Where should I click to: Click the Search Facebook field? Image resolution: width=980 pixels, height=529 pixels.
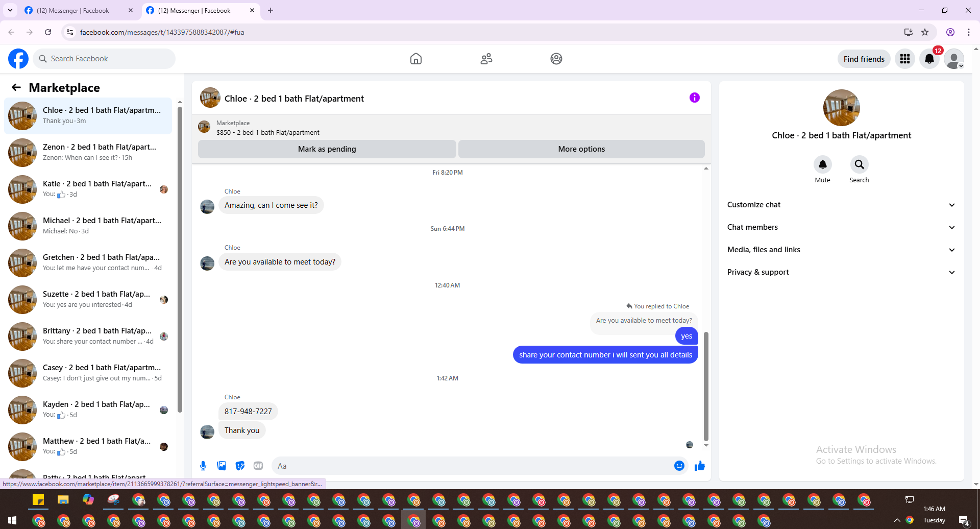pos(104,59)
